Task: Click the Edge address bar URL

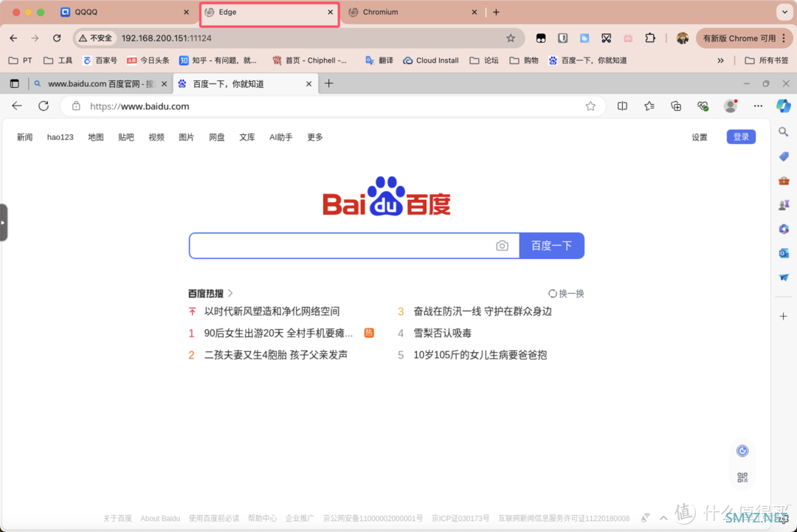Action: pos(139,106)
